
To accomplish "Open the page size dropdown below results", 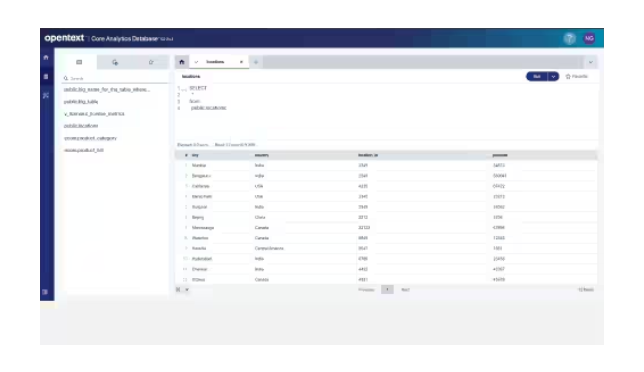I will [x=187, y=290].
